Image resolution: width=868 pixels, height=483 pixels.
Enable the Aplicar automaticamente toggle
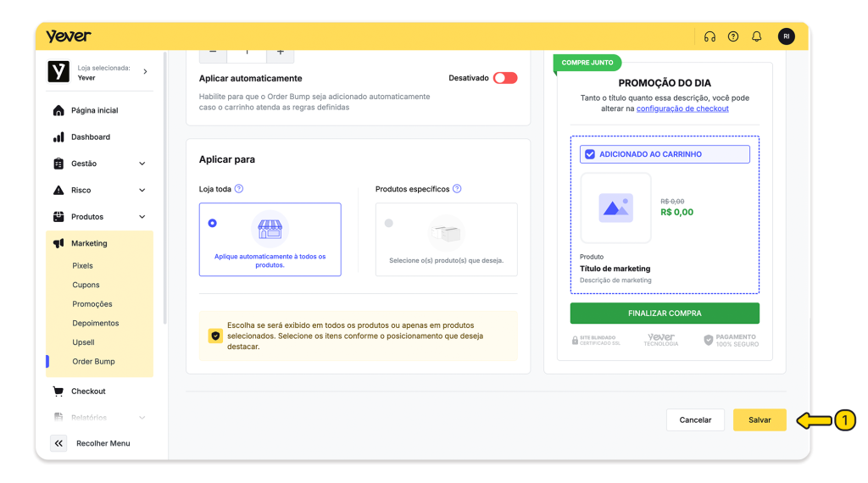coord(504,78)
